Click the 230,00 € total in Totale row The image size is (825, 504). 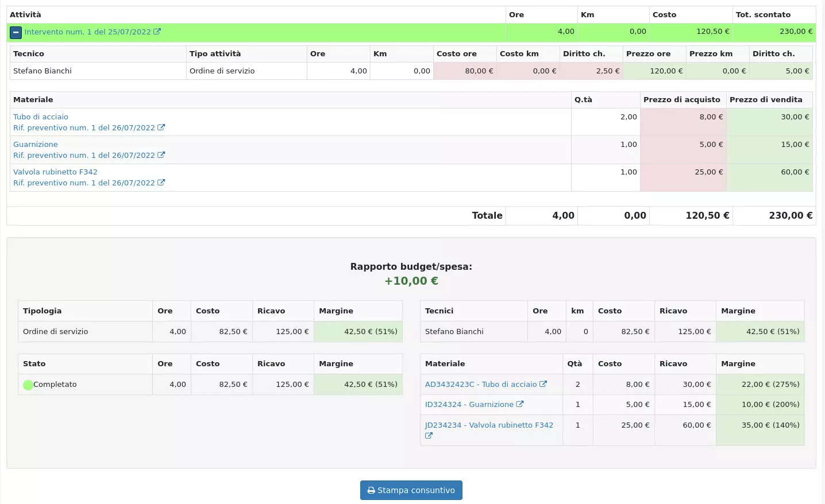[x=774, y=216]
